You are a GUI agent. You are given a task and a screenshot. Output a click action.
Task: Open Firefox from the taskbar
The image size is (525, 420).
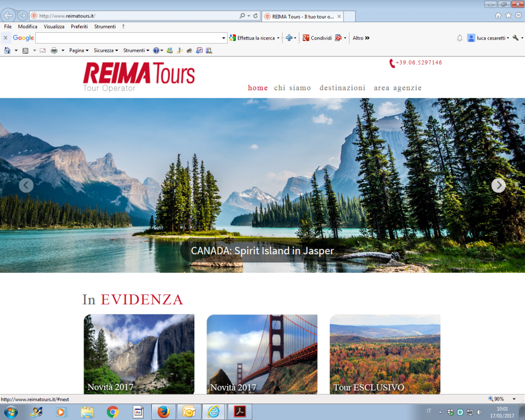(x=164, y=412)
